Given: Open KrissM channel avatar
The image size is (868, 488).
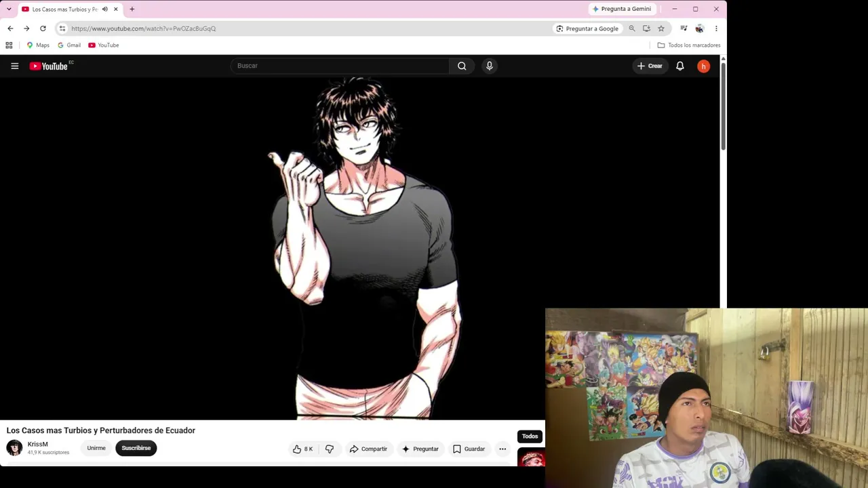Looking at the screenshot, I should pyautogui.click(x=14, y=448).
